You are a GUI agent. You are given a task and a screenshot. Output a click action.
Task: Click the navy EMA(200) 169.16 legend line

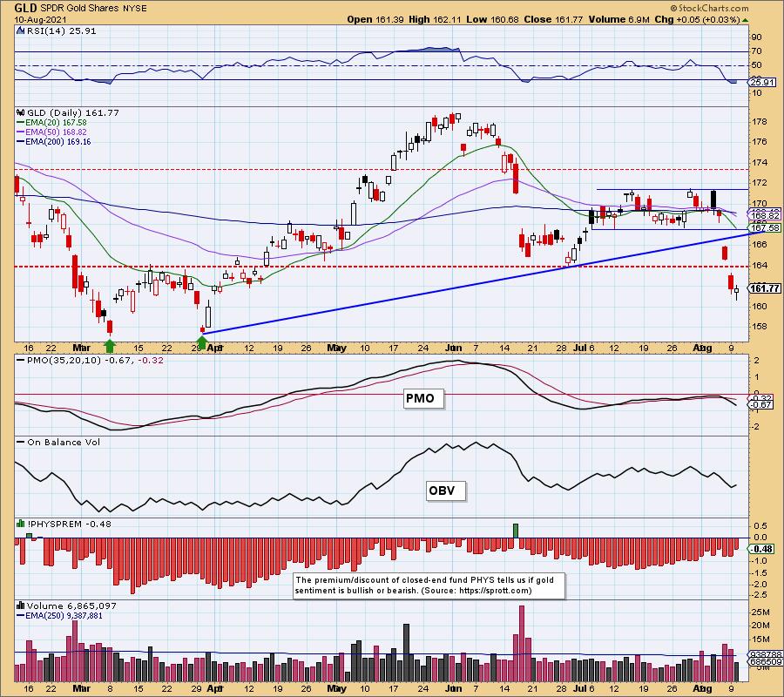54,141
